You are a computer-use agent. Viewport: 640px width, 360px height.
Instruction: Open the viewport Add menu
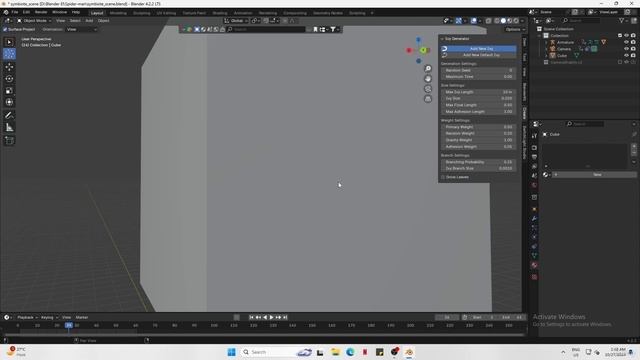(89, 21)
